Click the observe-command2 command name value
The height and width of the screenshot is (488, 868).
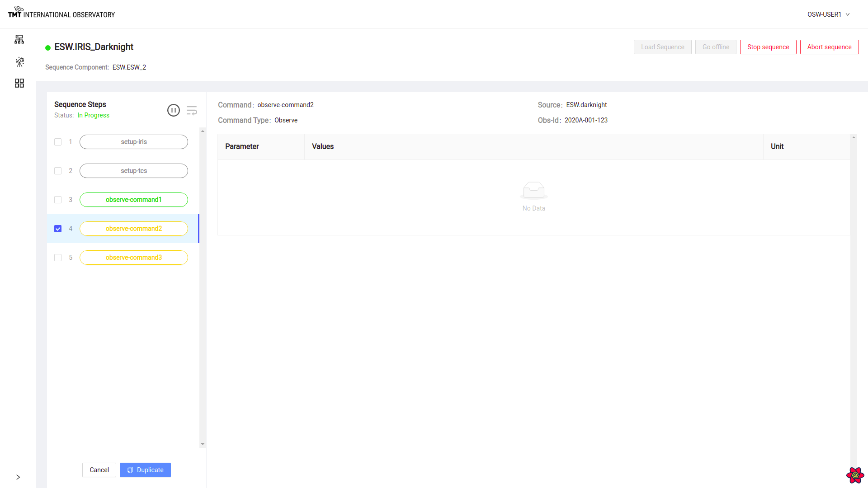285,105
